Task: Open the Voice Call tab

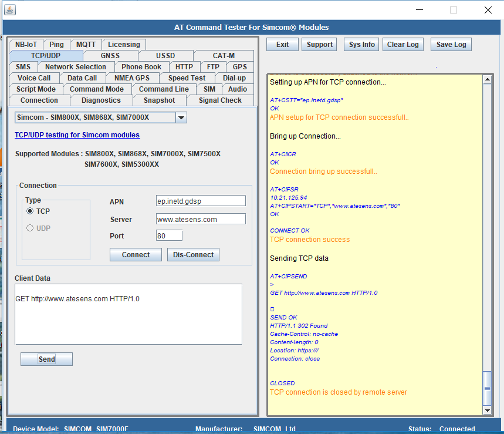Action: point(34,78)
